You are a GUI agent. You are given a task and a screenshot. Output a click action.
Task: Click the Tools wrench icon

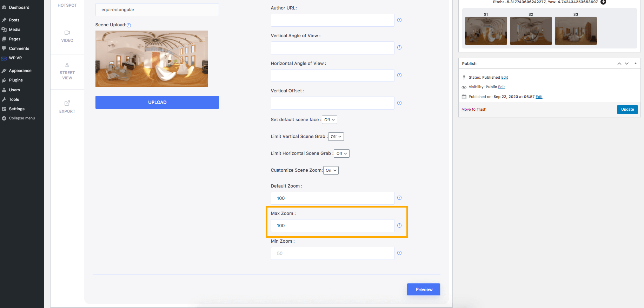(4, 99)
